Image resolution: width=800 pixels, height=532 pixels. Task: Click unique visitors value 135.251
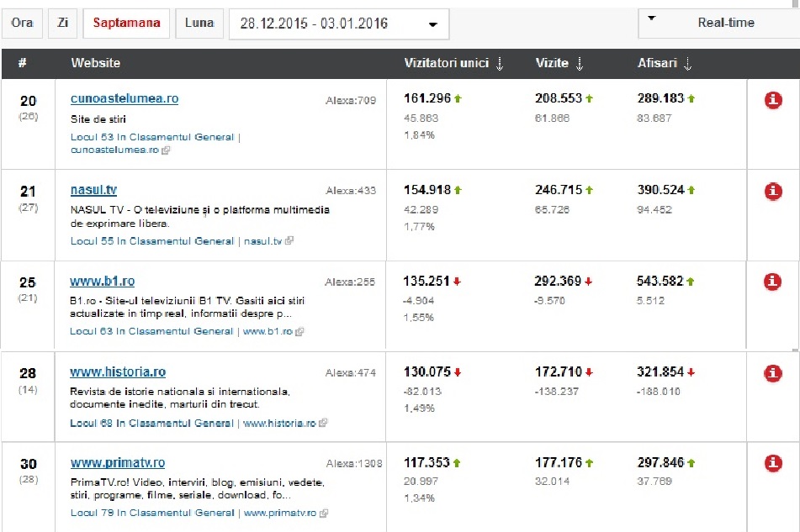(x=426, y=281)
